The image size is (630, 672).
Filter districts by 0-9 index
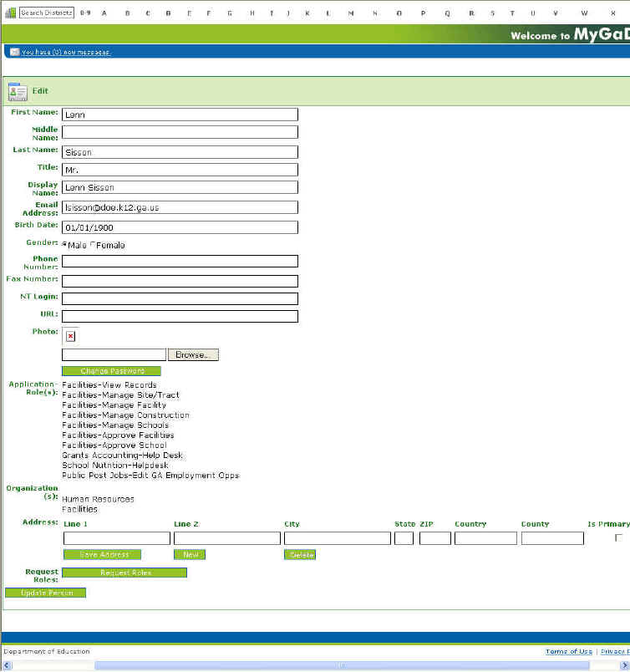point(85,13)
